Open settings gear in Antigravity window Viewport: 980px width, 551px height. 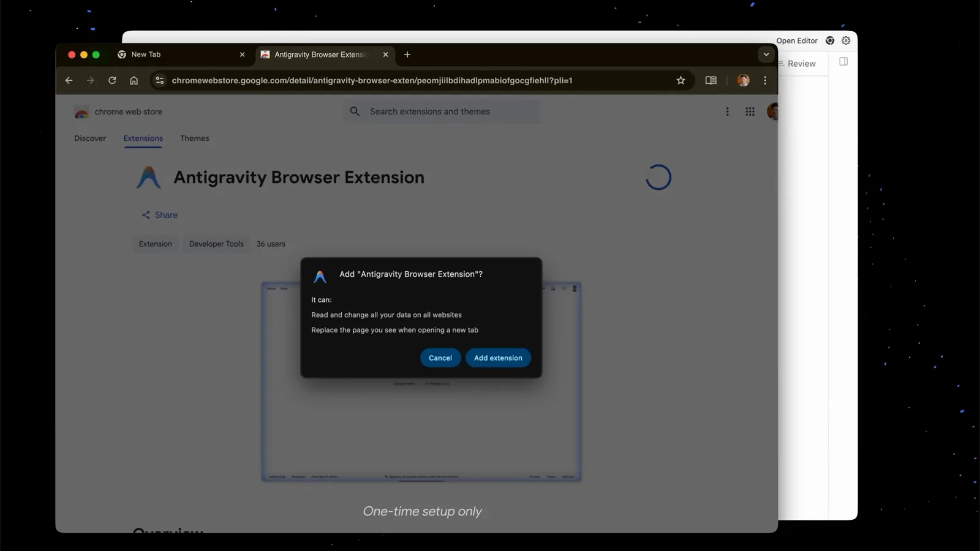point(846,40)
